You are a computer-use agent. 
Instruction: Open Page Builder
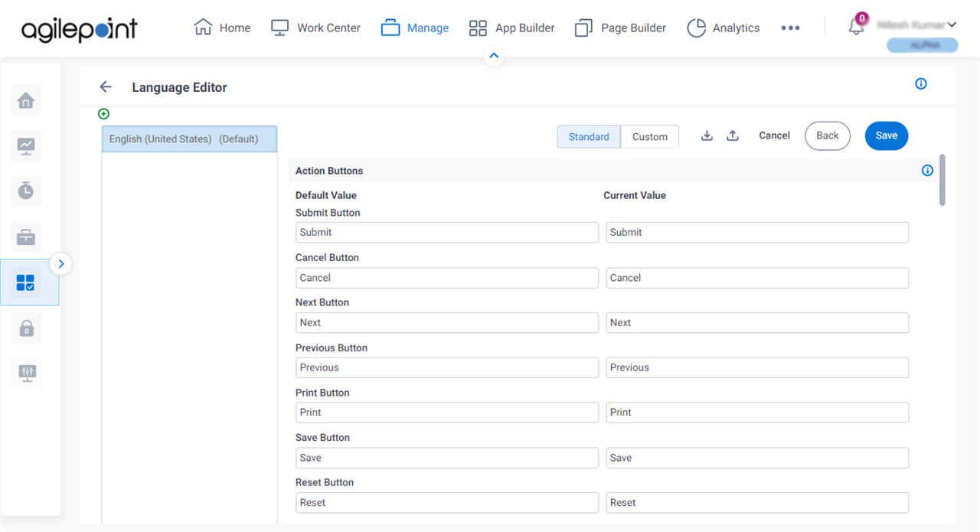point(620,28)
